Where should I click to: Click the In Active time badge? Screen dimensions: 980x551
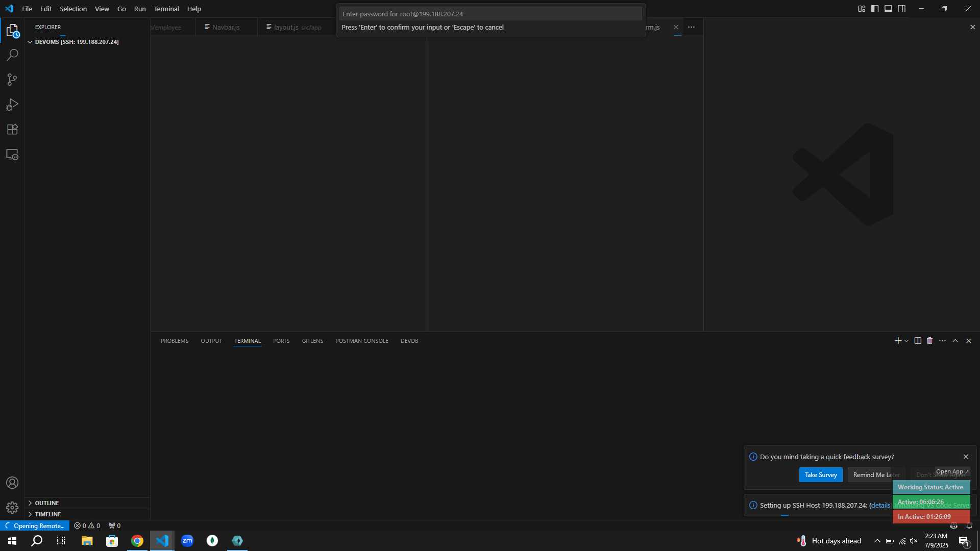931,517
